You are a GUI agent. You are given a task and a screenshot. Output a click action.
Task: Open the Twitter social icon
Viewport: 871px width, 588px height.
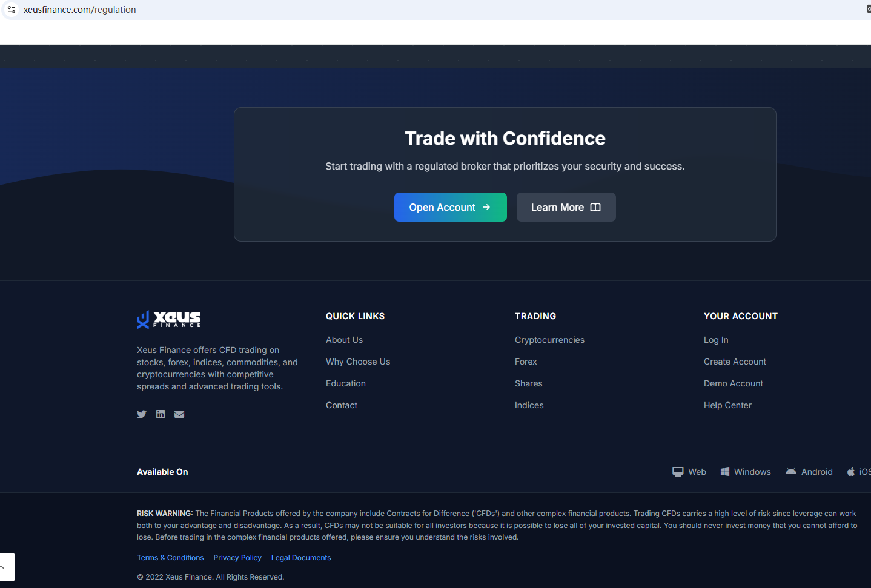tap(142, 414)
